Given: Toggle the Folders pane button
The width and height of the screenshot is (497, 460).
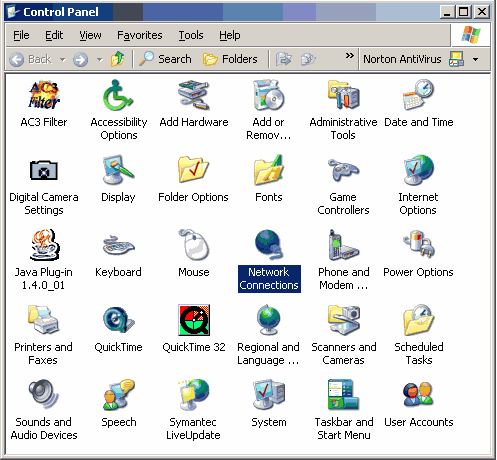Looking at the screenshot, I should [x=230, y=59].
